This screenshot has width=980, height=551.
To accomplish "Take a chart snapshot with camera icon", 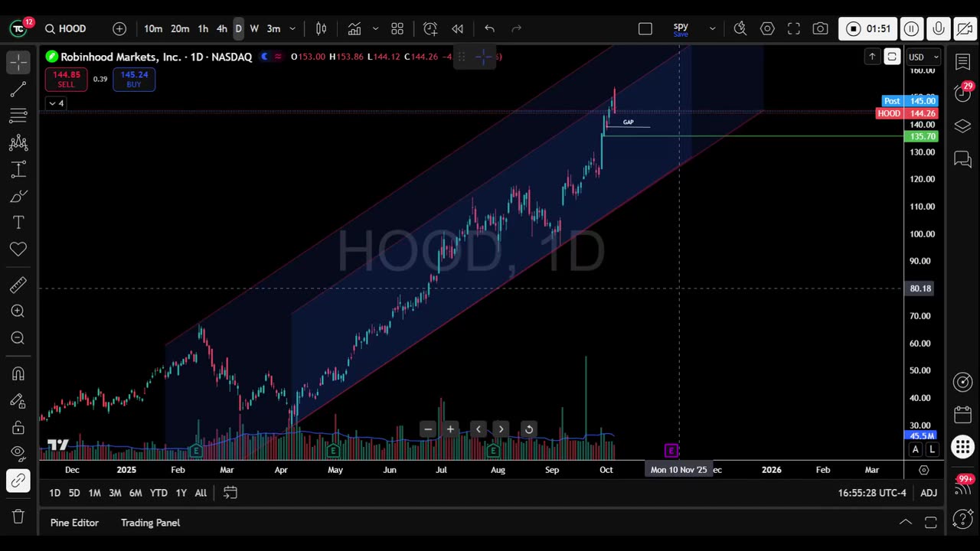I will 820,28.
